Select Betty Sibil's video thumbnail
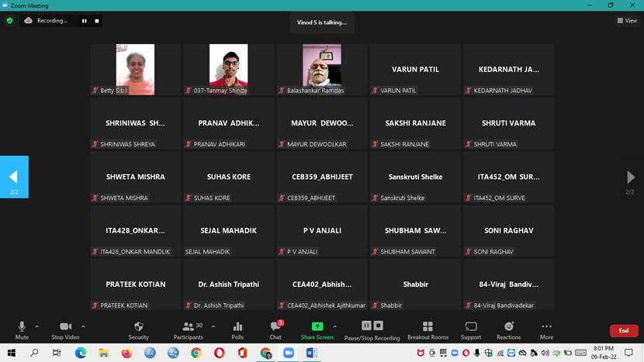This screenshot has height=362, width=644. click(x=135, y=70)
